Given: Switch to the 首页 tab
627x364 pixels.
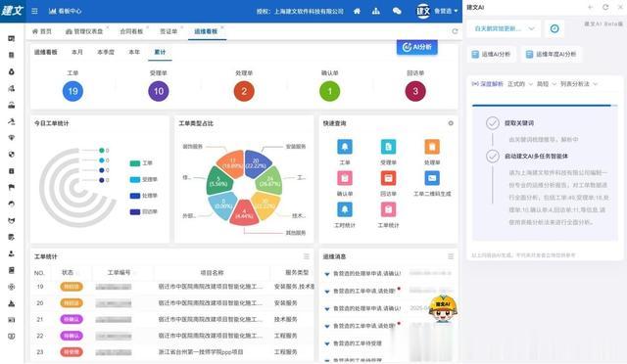Looking at the screenshot, I should pos(42,31).
